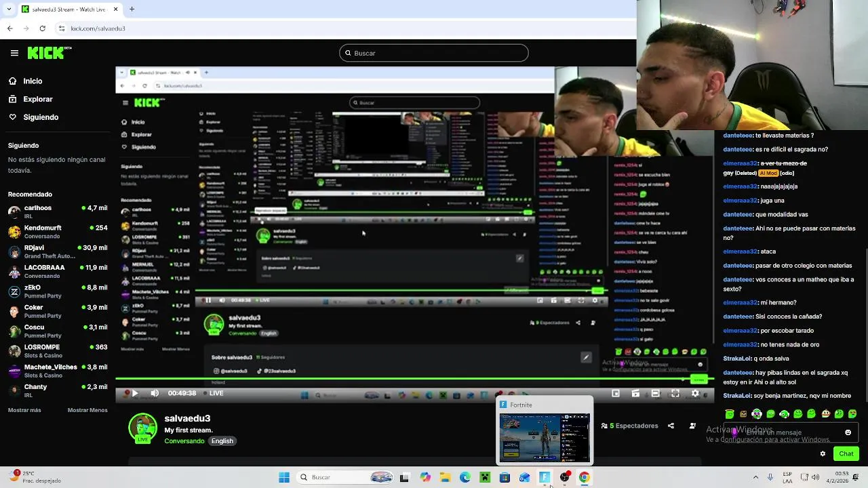Collapse list with Mostrar Menos

[x=87, y=410]
